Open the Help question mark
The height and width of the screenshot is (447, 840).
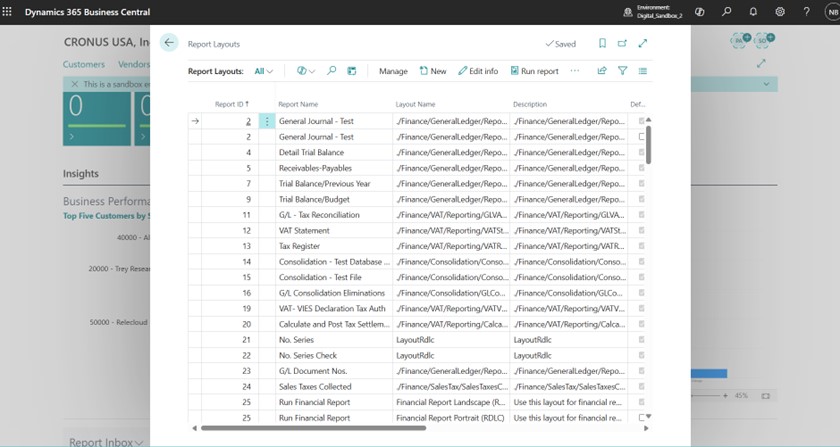tap(806, 11)
